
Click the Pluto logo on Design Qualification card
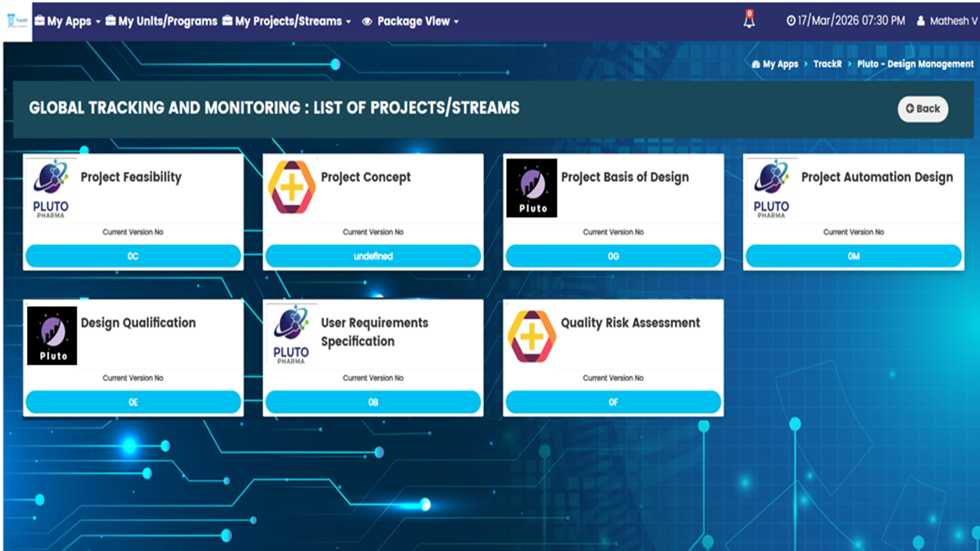tap(52, 335)
